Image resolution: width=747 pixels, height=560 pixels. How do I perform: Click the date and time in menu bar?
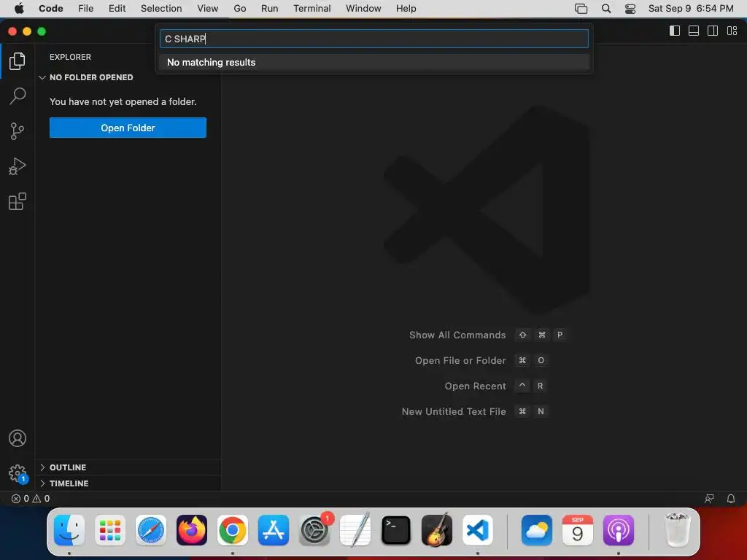click(691, 9)
